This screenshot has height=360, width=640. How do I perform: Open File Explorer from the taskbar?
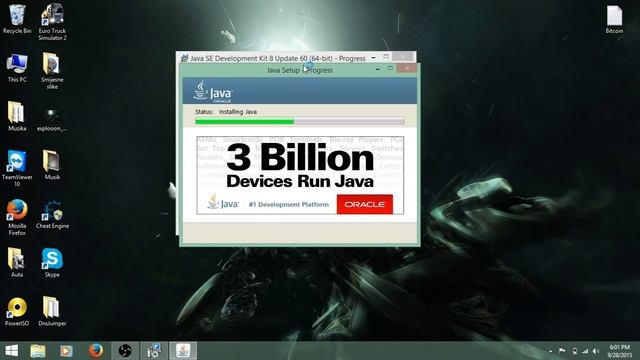38,351
